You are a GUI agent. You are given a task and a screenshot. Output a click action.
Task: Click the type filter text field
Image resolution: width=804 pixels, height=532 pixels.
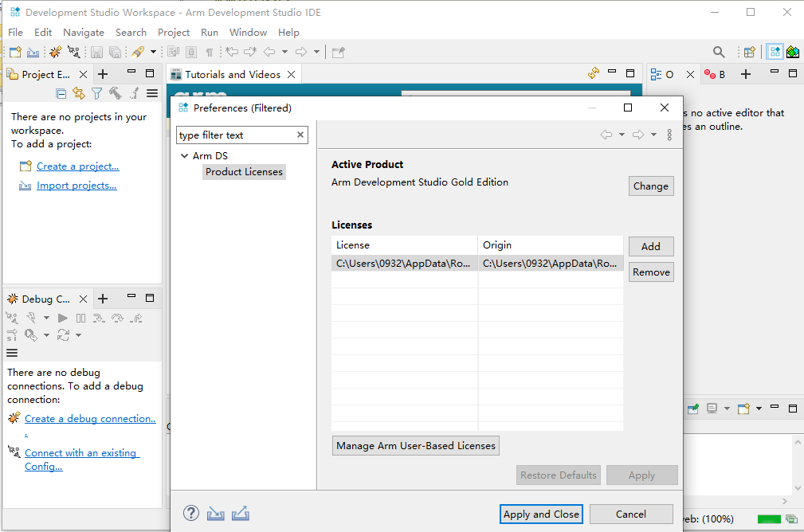[x=235, y=135]
